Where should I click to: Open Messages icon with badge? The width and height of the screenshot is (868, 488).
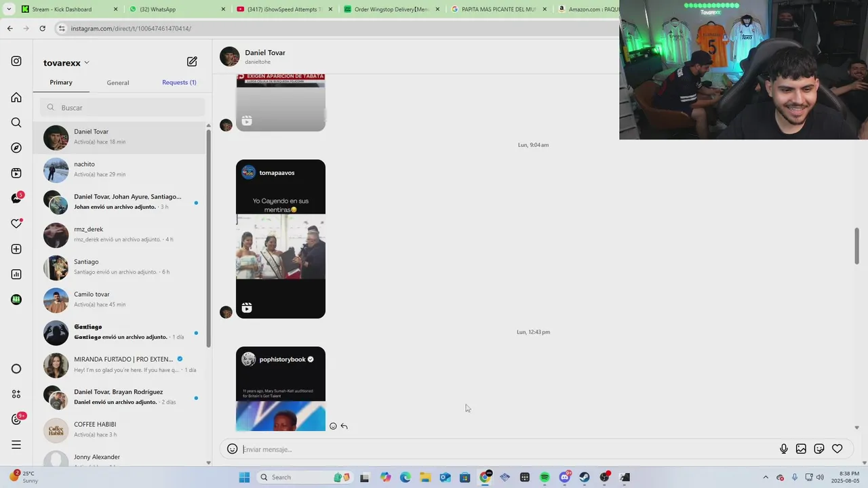pos(17,198)
